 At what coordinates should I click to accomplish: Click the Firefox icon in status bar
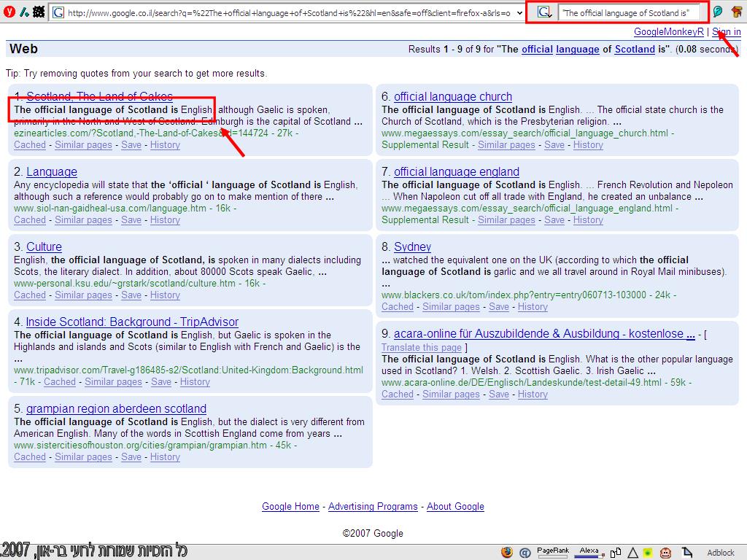(x=507, y=553)
